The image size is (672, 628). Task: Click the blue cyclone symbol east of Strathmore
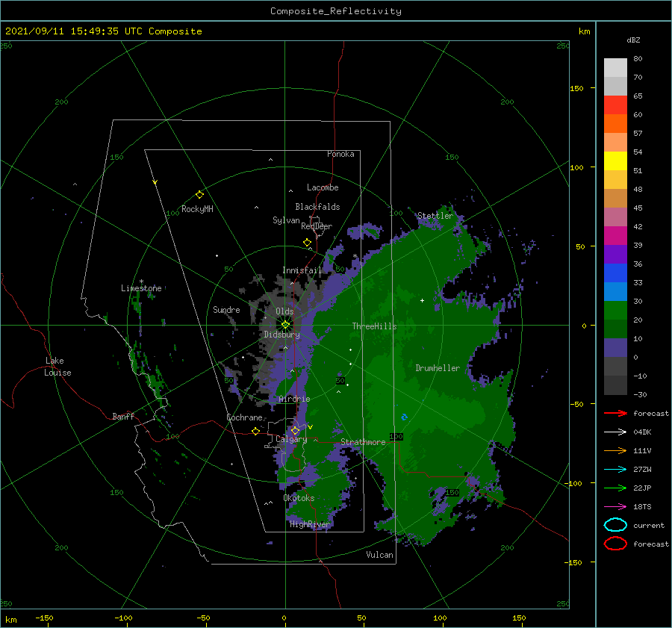(404, 417)
